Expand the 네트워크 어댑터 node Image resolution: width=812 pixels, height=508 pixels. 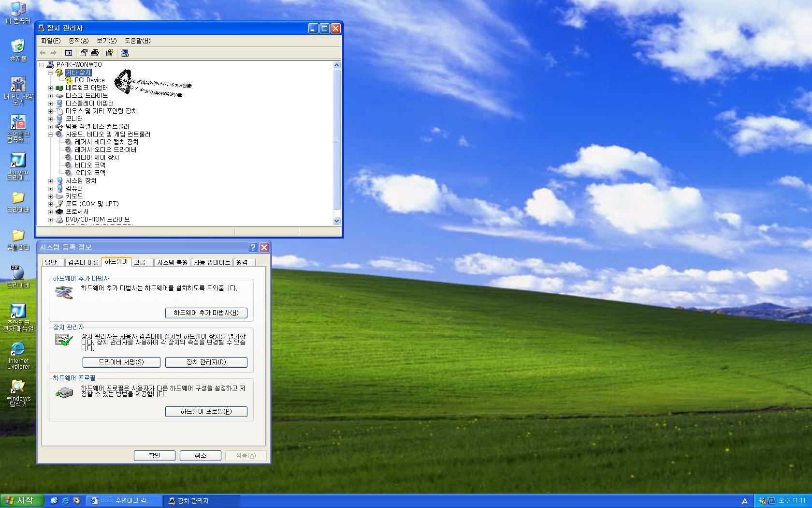pos(50,88)
